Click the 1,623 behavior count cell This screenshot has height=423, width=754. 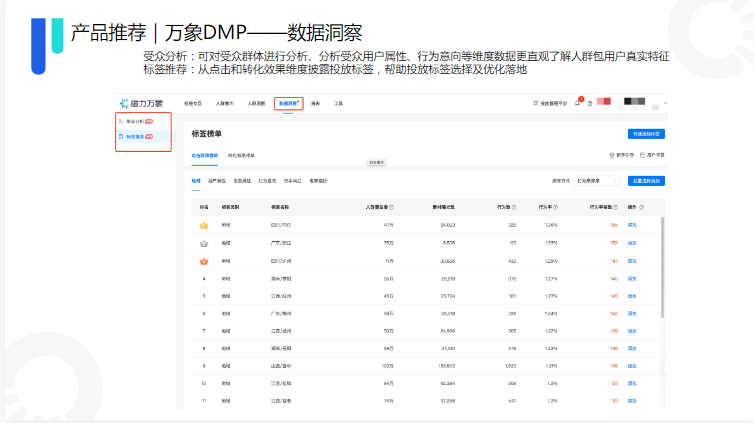511,366
